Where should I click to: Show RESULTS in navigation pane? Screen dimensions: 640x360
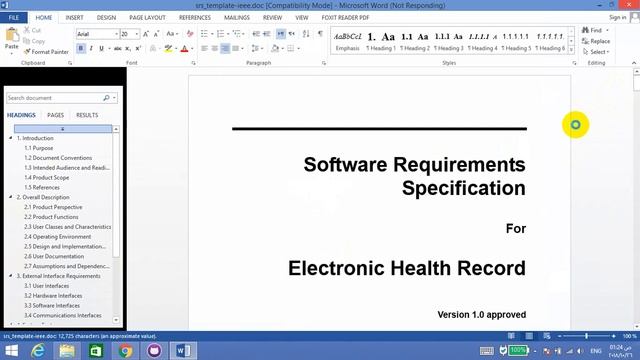click(87, 115)
